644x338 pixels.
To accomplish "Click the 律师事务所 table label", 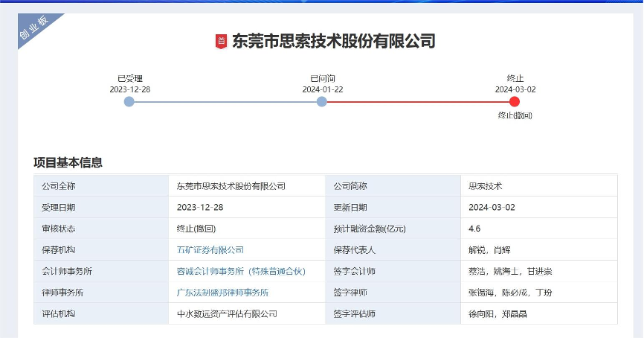I will [62, 293].
